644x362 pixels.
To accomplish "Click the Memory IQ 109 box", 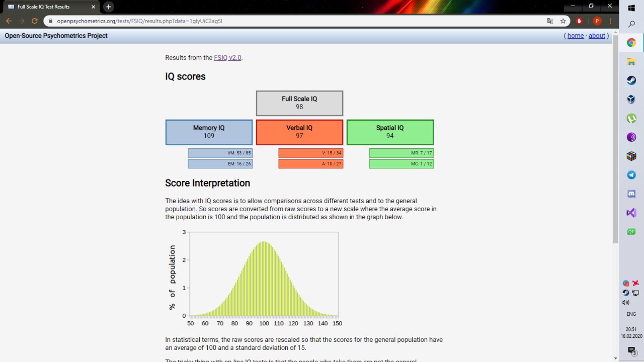I will (x=209, y=132).
